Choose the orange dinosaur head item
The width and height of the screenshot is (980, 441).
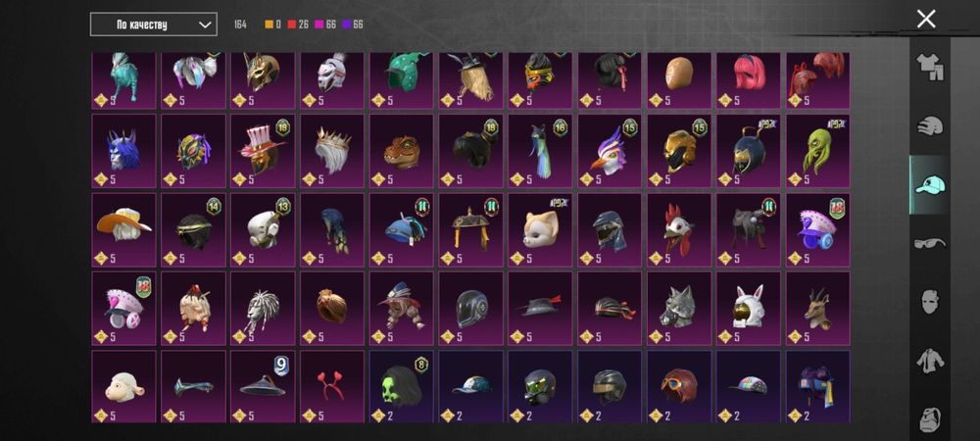tap(401, 151)
